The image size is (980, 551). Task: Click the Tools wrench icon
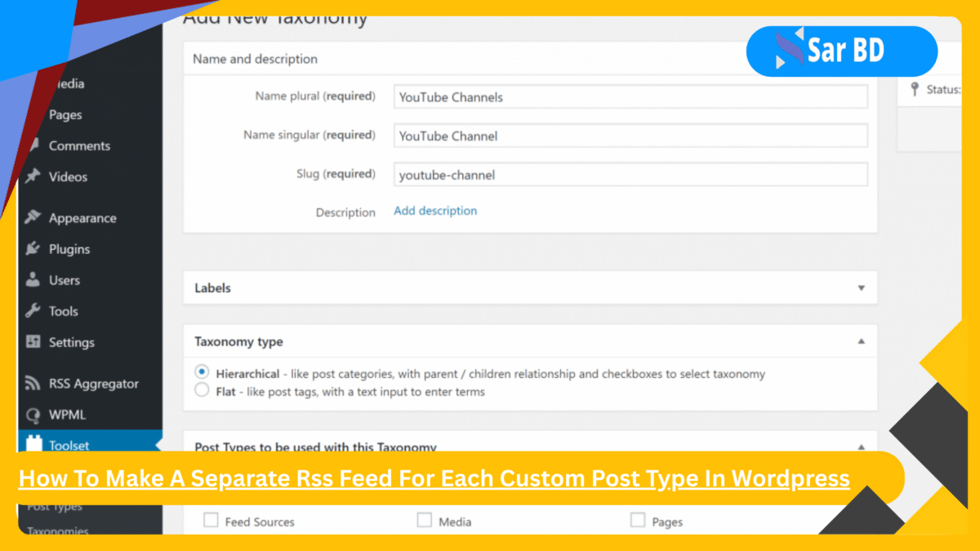tap(34, 311)
